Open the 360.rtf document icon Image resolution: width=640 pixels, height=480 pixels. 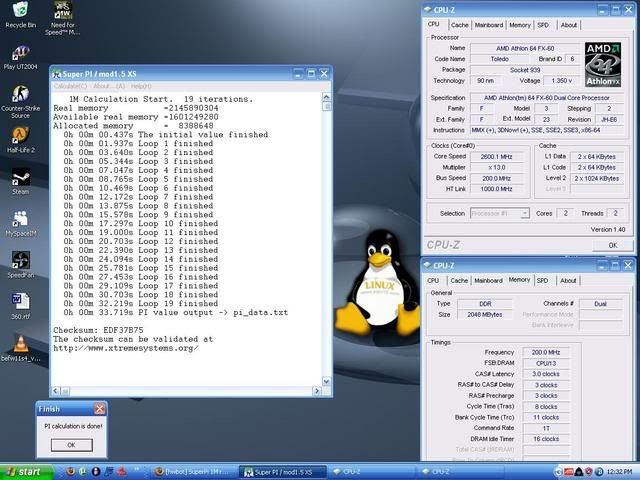coord(19,301)
